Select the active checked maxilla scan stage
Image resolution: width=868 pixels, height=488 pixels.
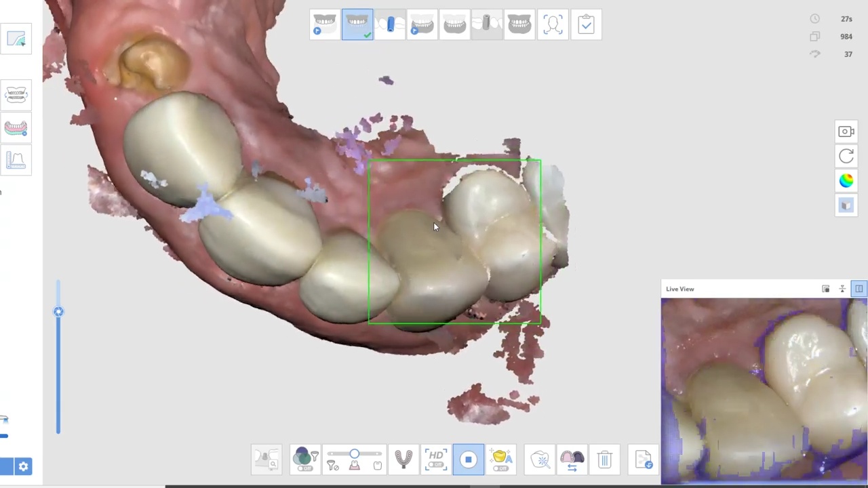357,24
